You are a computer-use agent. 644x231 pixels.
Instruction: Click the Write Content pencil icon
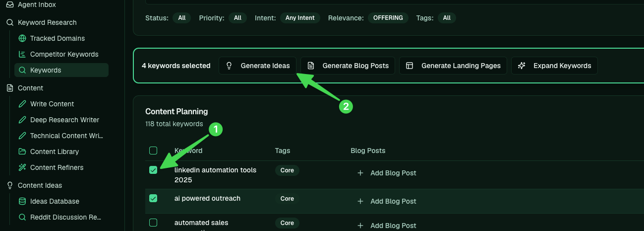coord(22,104)
